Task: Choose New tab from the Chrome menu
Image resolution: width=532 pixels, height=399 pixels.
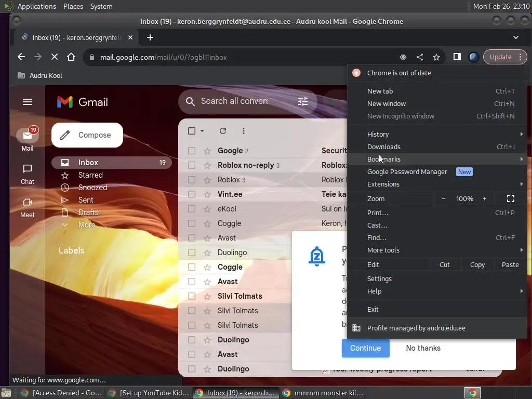Action: pos(437,91)
